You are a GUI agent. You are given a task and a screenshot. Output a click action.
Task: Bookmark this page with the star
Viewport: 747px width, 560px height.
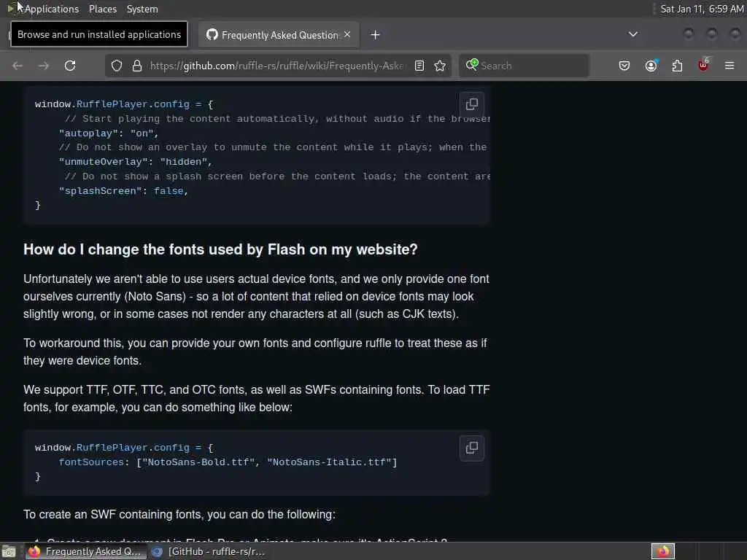coord(440,66)
